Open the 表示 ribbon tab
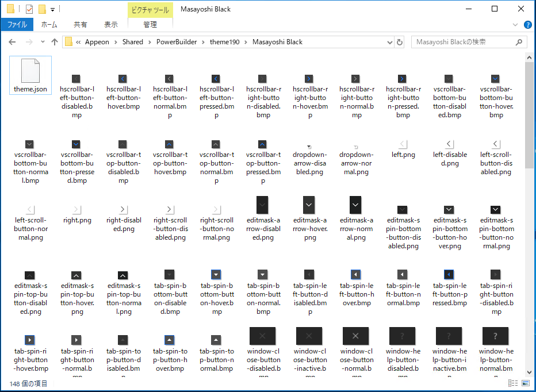The width and height of the screenshot is (536, 392). pos(111,25)
